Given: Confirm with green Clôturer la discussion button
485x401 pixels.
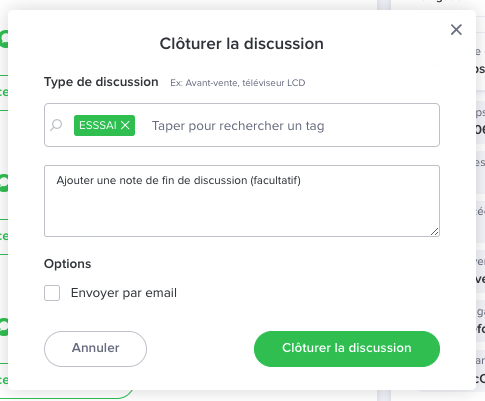Looking at the screenshot, I should coord(347,349).
